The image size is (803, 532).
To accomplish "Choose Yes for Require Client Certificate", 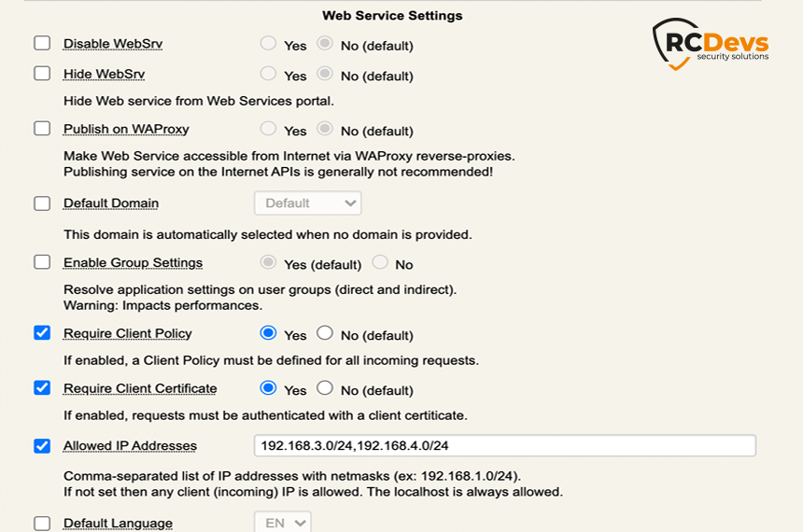I will coord(269,388).
